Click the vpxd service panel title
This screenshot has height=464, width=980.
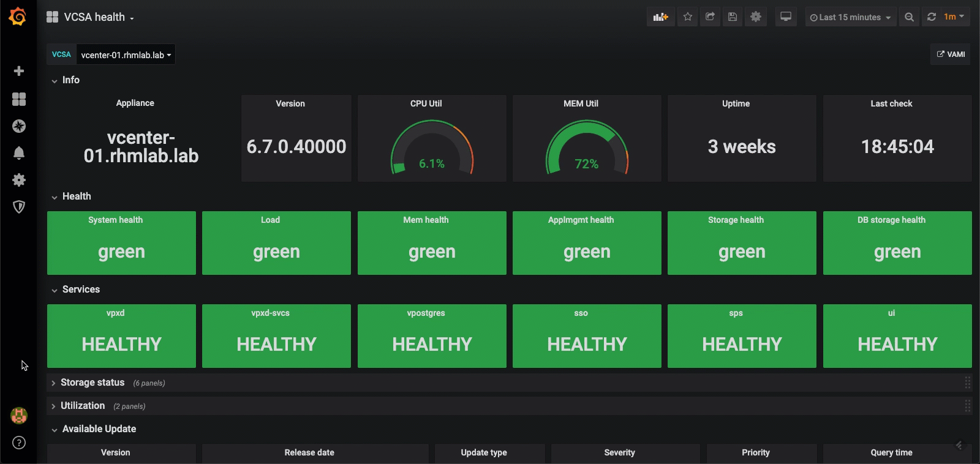(116, 313)
